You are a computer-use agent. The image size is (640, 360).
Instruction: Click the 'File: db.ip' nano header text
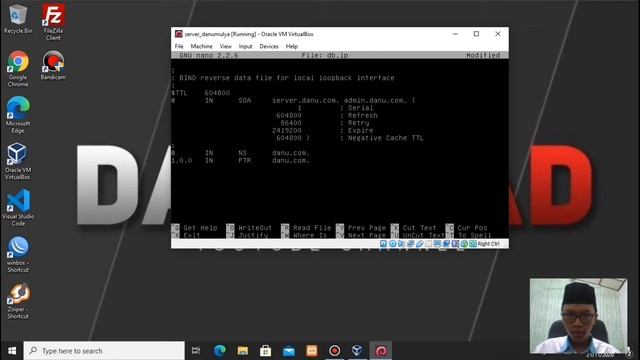tap(324, 55)
